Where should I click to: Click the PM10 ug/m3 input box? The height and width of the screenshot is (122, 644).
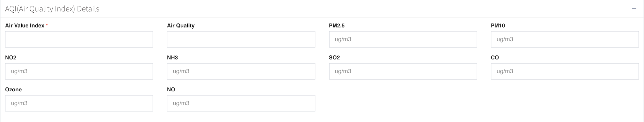(x=565, y=39)
